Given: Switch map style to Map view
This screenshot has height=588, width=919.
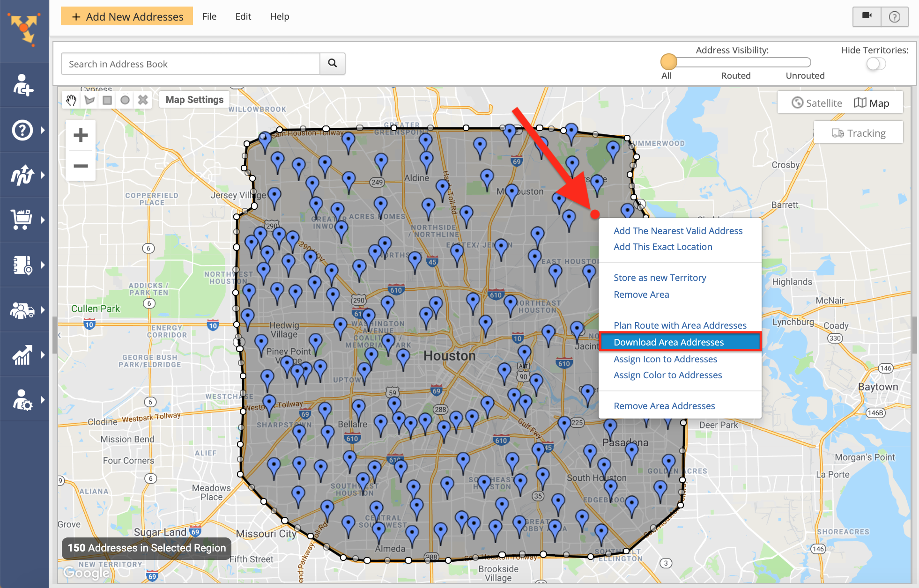Looking at the screenshot, I should click(x=873, y=103).
